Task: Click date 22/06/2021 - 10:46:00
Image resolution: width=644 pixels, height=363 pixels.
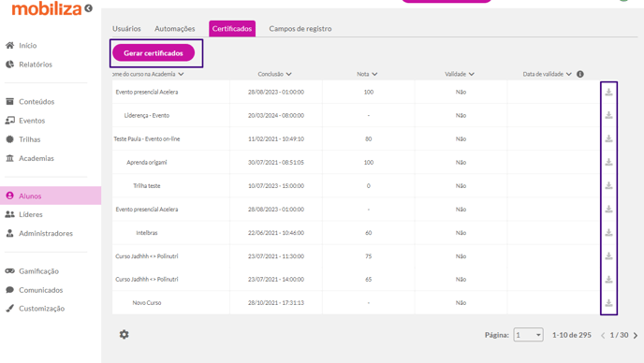Action: click(276, 233)
